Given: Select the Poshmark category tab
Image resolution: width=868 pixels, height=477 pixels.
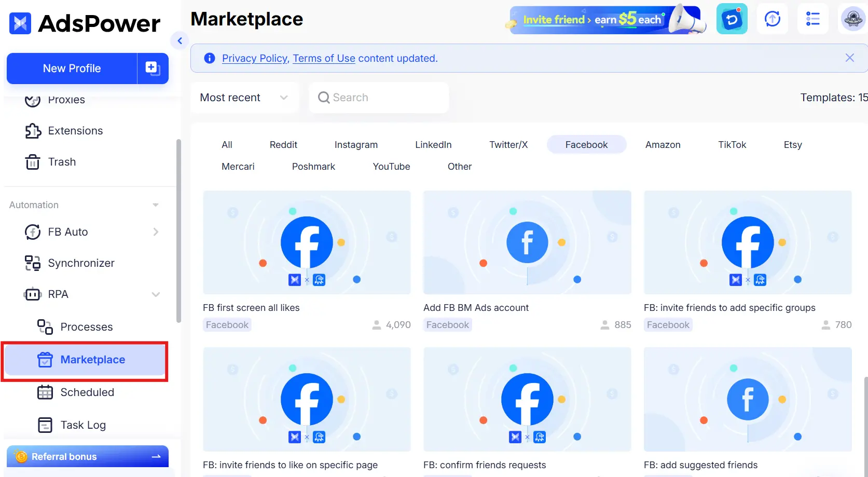Looking at the screenshot, I should [313, 167].
